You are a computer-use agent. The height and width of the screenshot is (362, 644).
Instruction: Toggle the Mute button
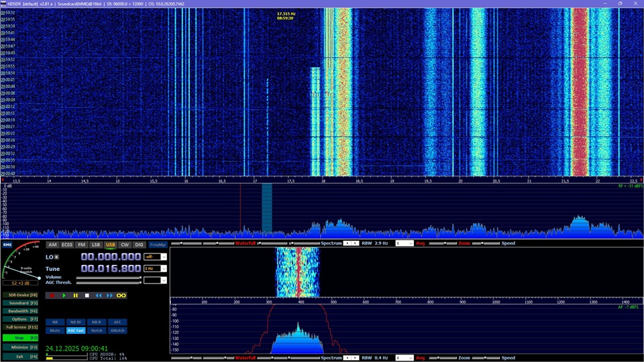tap(55, 330)
